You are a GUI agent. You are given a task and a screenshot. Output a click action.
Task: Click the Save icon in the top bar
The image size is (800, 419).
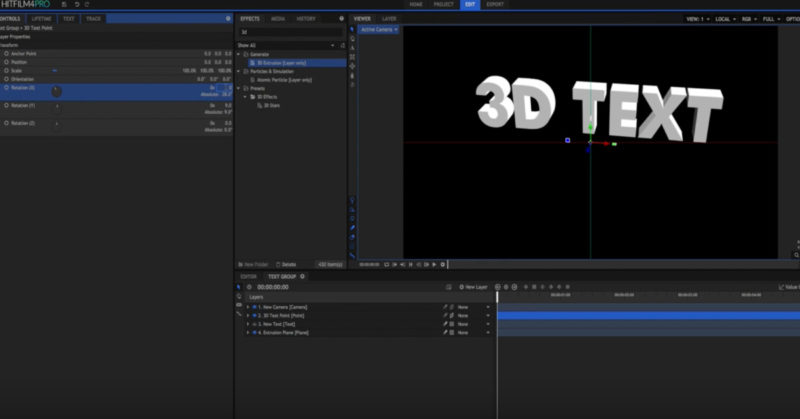click(62, 5)
